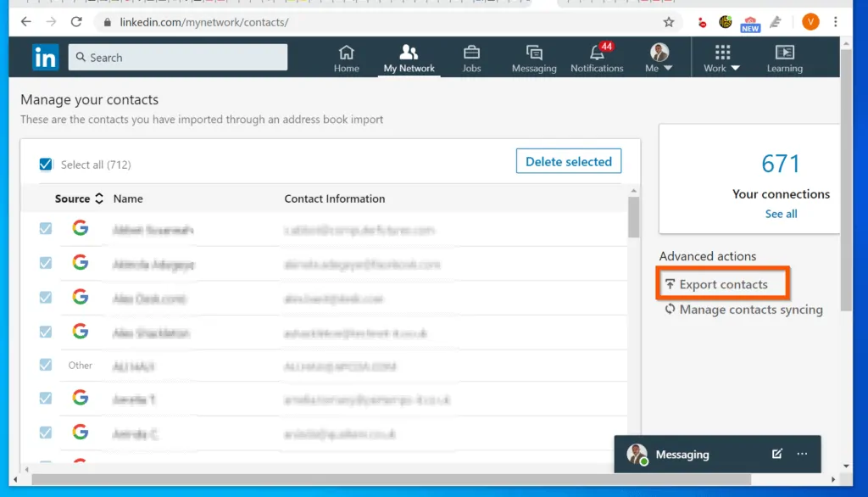View Notifications with 44 badge
Viewport: 868px width, 497px height.
pos(597,59)
